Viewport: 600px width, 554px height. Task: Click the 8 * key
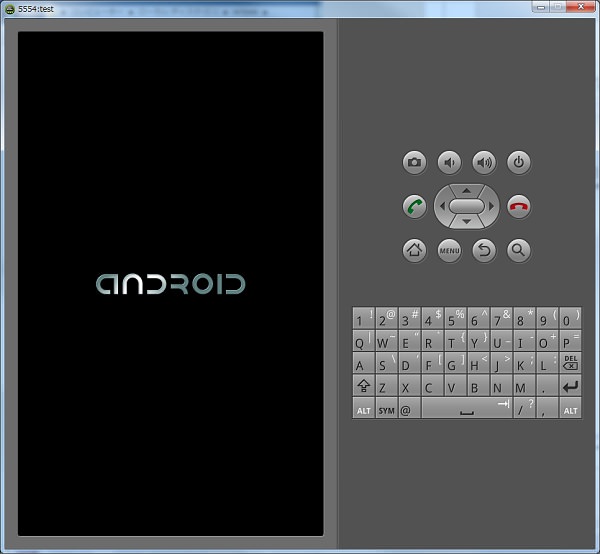coord(524,318)
